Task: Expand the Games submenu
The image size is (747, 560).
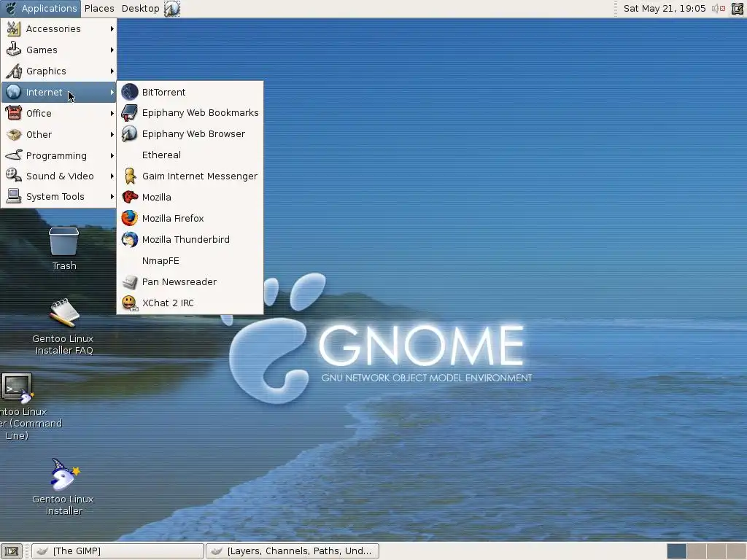Action: pyautogui.click(x=58, y=50)
